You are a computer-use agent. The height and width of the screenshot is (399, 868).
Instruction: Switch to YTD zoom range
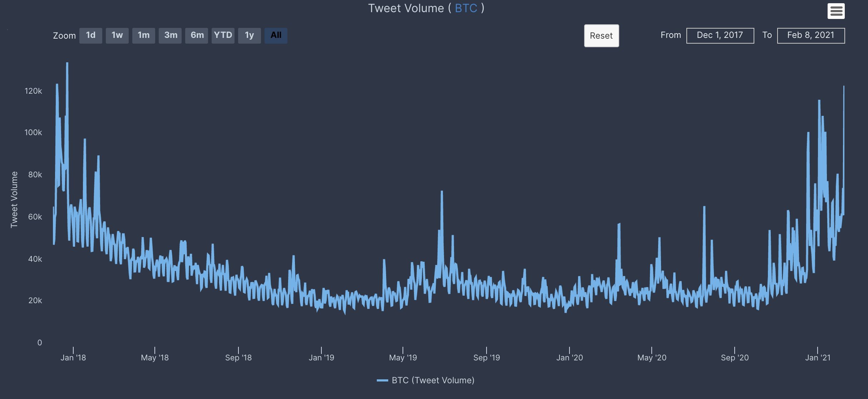[x=223, y=35]
